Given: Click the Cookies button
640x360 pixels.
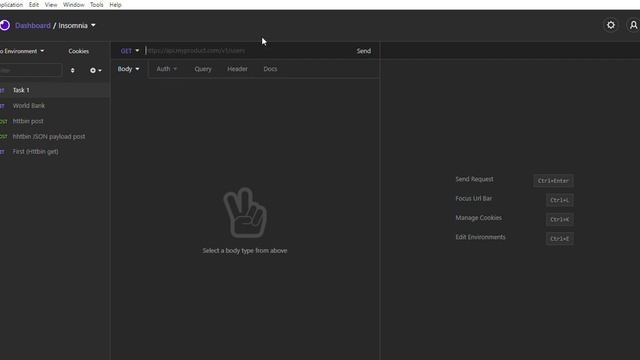Looking at the screenshot, I should [79, 51].
